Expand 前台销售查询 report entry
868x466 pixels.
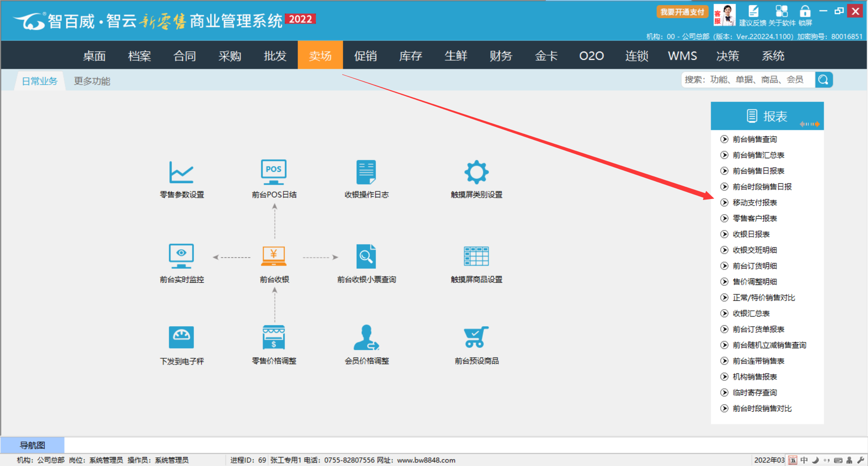pos(755,139)
